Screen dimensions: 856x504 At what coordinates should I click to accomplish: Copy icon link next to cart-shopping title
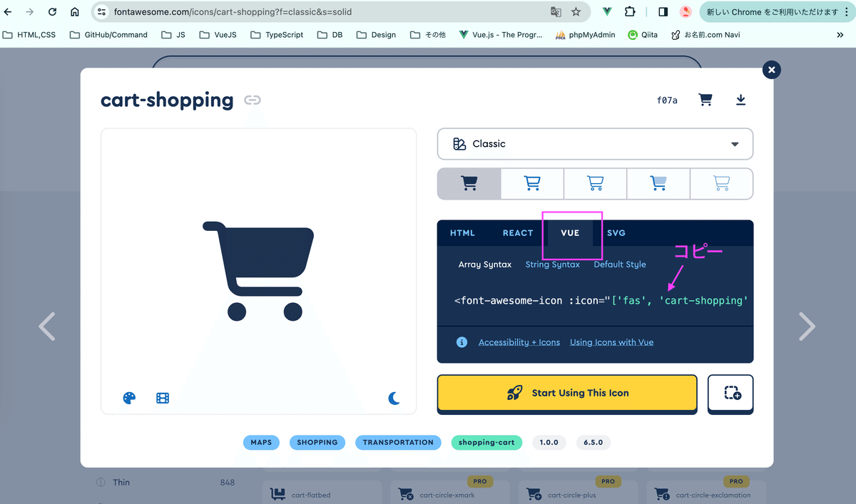tap(252, 100)
